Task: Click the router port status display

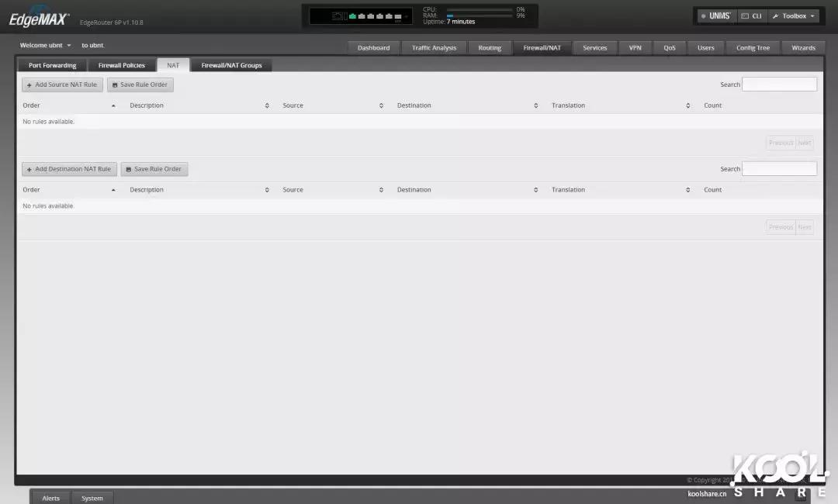Action: (361, 16)
